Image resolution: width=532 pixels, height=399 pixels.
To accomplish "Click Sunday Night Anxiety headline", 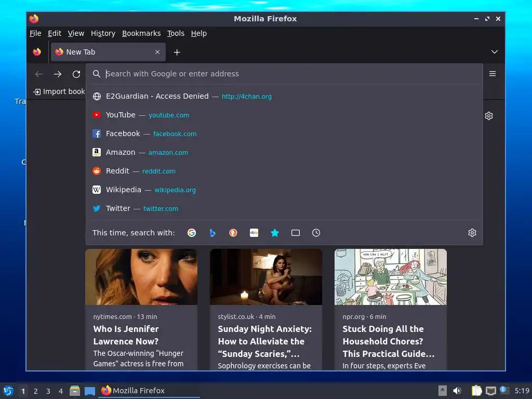I will [264, 341].
